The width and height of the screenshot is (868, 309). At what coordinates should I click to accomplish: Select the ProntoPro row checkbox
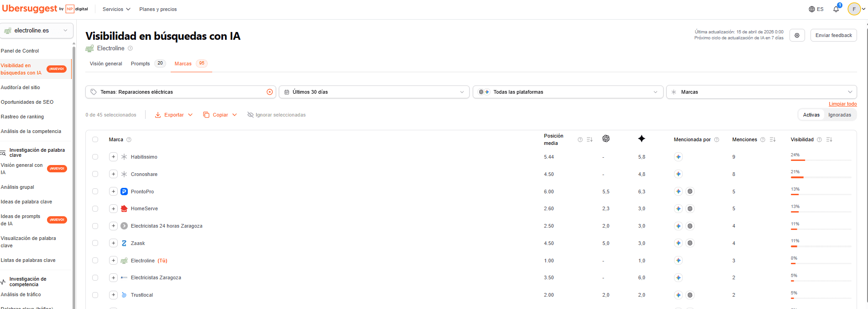tap(95, 192)
